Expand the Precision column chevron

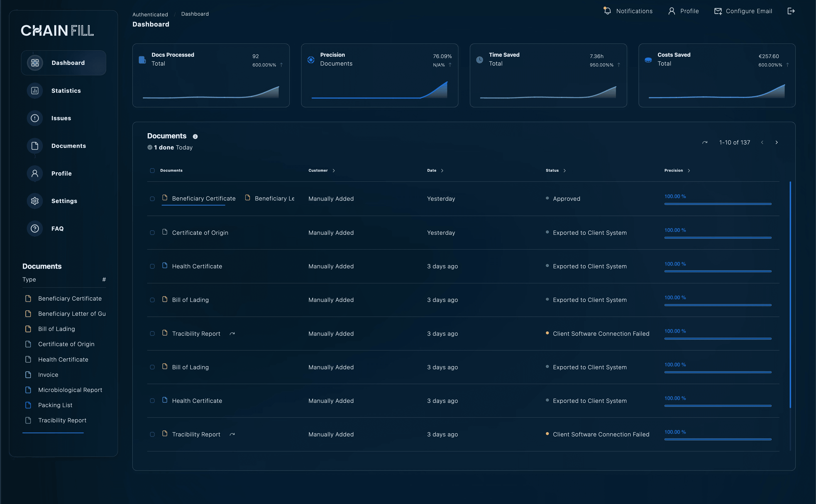(x=689, y=171)
